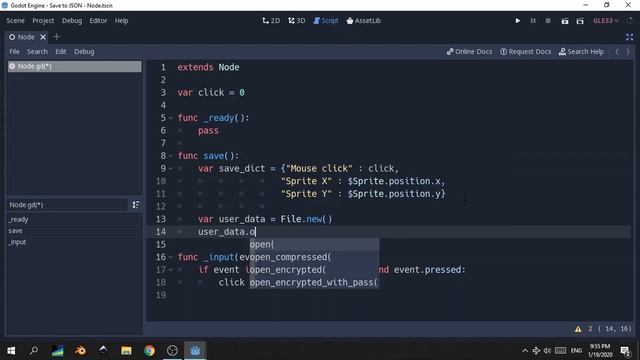Switch to the Script workspace
The height and width of the screenshot is (360, 640).
click(326, 20)
